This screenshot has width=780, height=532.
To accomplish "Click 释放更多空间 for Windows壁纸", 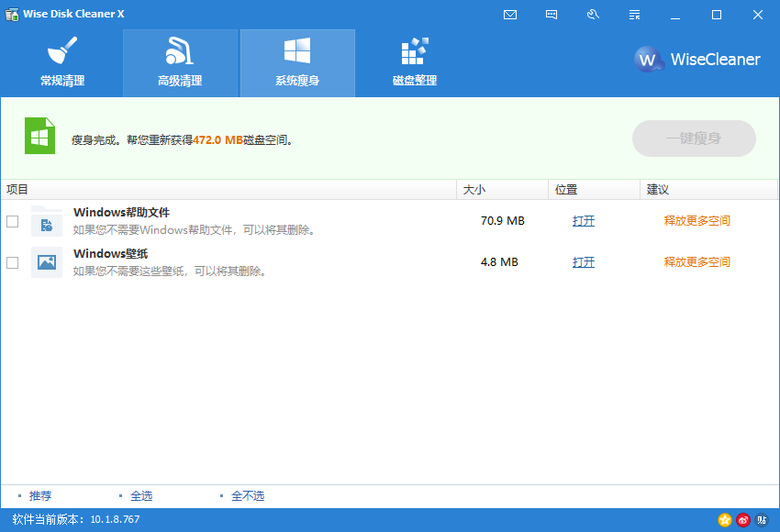I will pos(696,262).
